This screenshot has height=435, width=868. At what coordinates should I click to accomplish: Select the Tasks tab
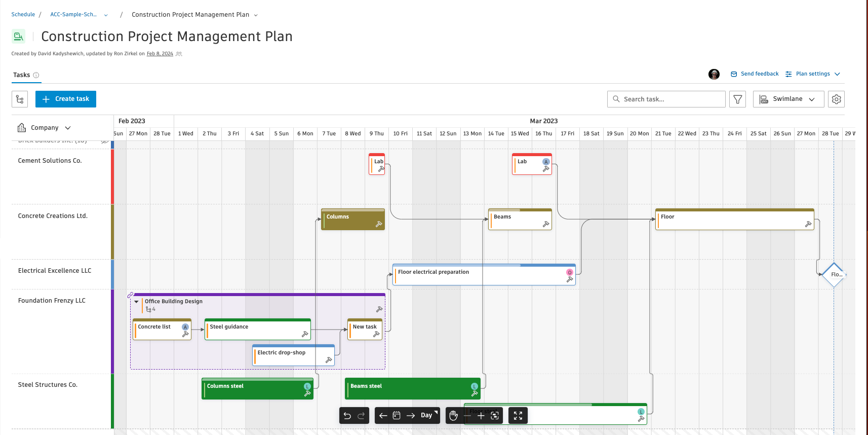pos(22,75)
